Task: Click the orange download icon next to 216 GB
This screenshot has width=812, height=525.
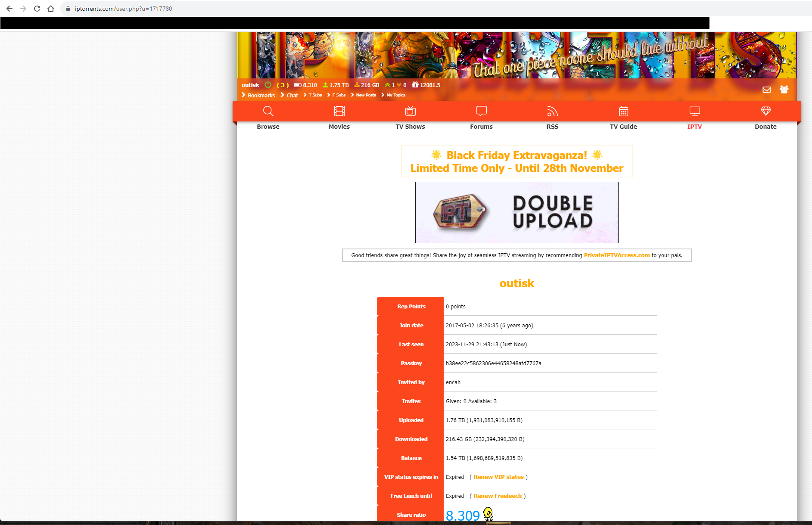Action: [357, 85]
